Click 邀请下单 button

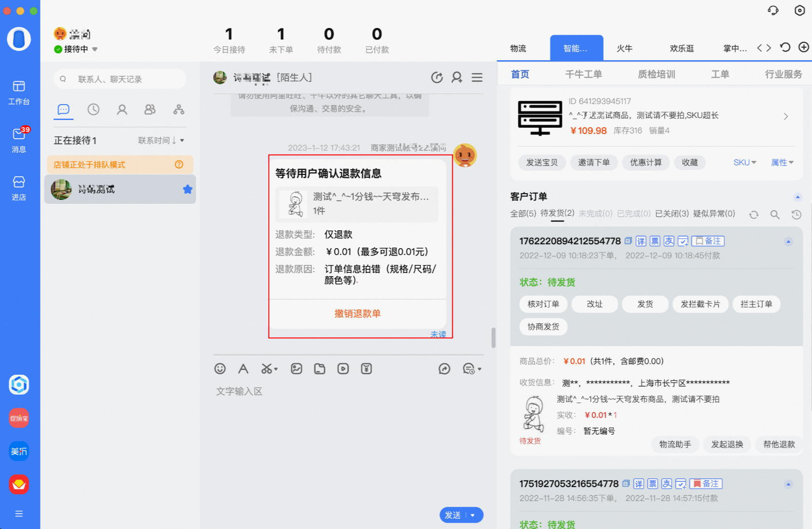[x=594, y=162]
